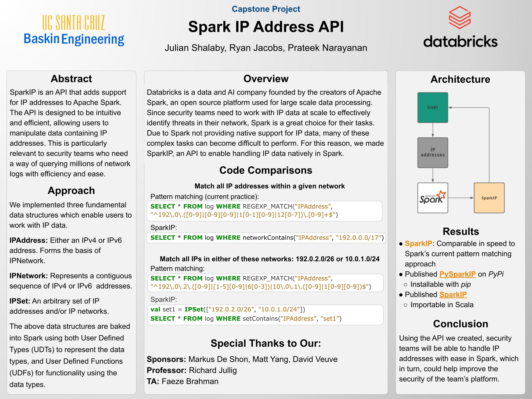This screenshot has height=399, width=532.
Task: Click the Sponsors: Markus De Shon line
Action: point(242,359)
